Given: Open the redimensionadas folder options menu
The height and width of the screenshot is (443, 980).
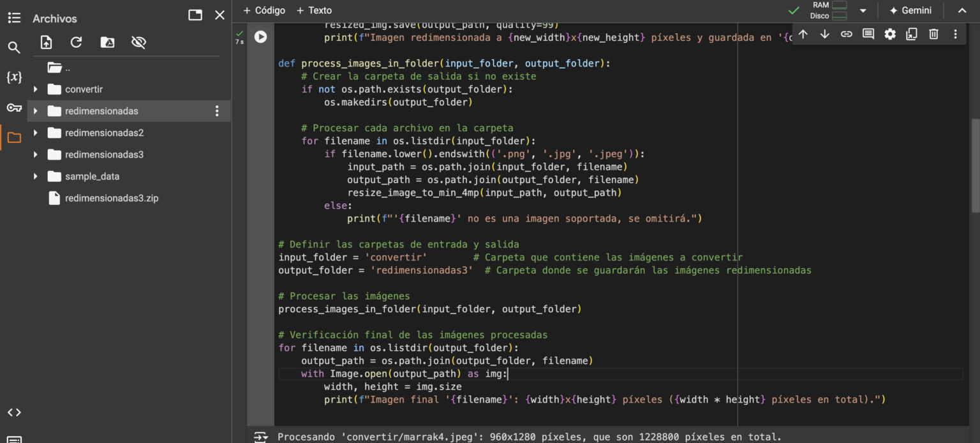Looking at the screenshot, I should [218, 110].
